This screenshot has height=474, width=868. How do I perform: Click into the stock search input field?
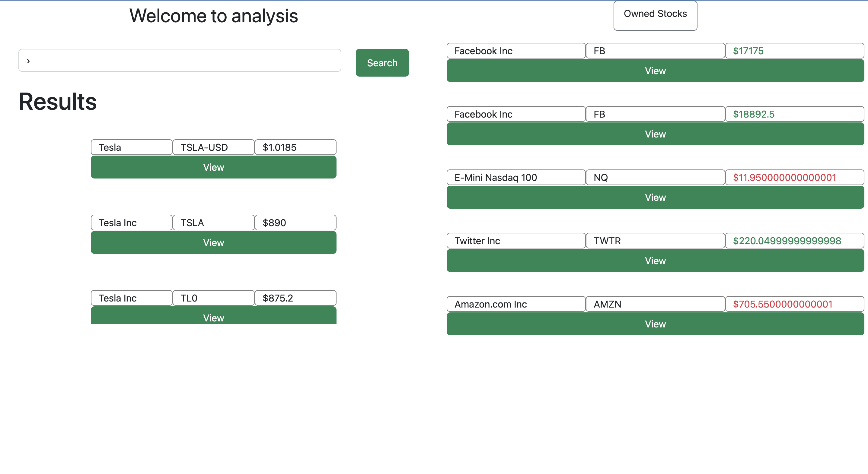180,61
